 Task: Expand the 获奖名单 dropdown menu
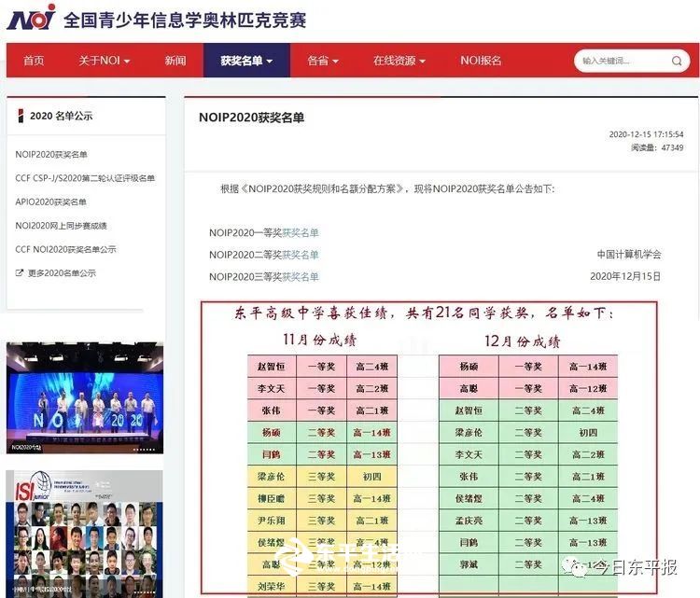[x=246, y=61]
